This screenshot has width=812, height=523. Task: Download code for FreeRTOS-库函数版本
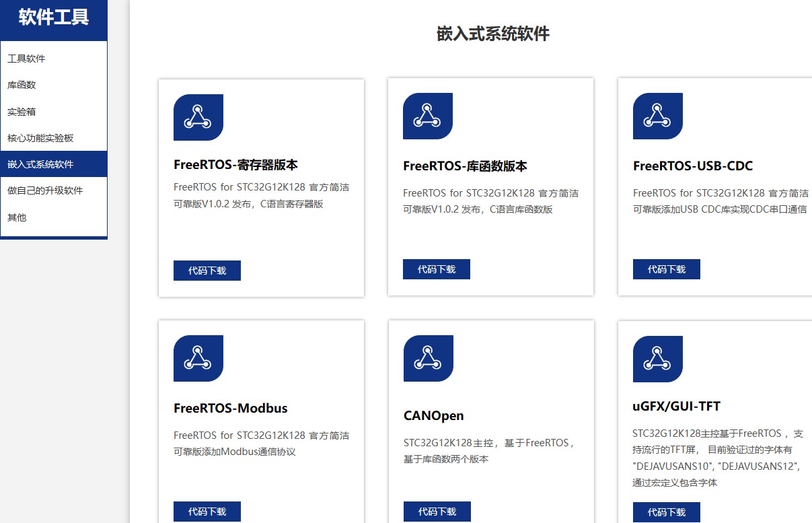[437, 269]
